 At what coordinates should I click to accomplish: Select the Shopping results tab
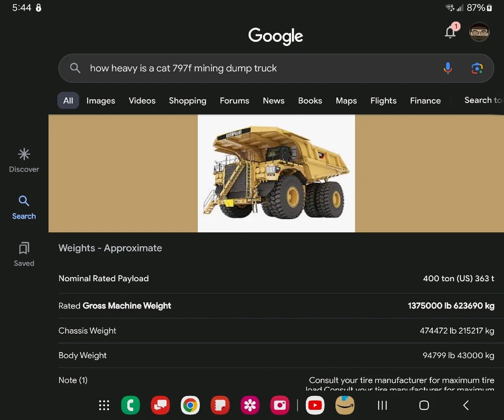(187, 101)
